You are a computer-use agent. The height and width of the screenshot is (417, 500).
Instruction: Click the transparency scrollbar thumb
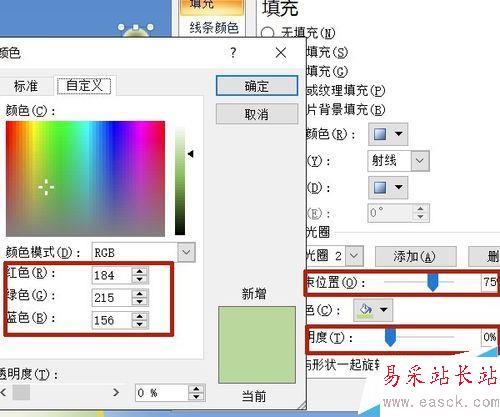21,392
